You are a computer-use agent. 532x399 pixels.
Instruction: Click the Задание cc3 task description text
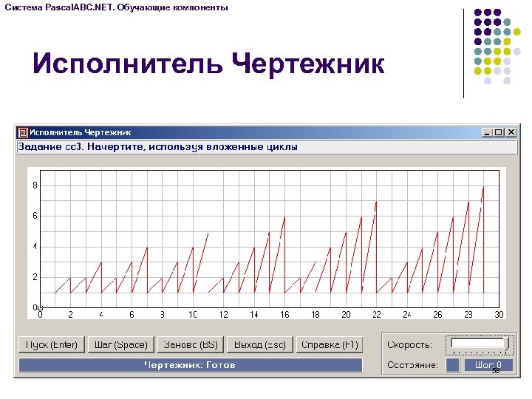click(158, 147)
